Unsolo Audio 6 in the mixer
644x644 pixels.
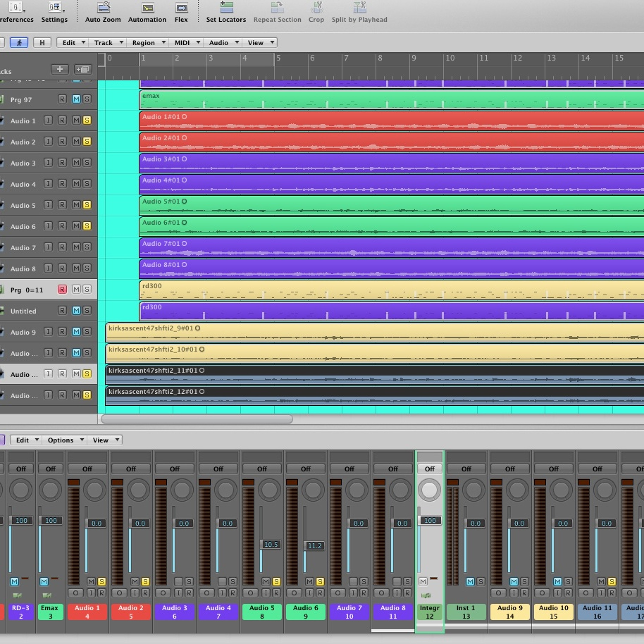coord(320,582)
